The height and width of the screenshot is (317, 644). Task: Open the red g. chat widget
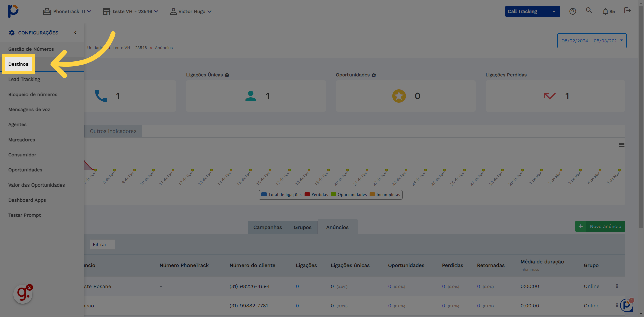[x=23, y=294]
